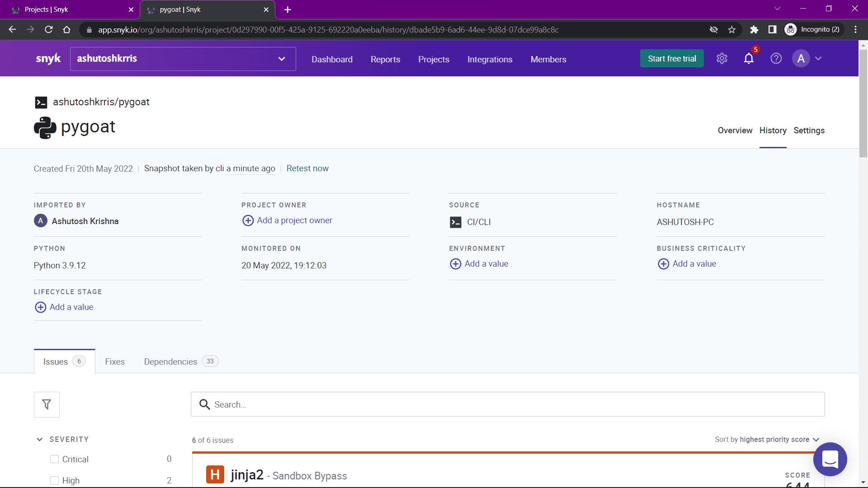Click the Retest now link
The image size is (868, 488).
point(307,169)
